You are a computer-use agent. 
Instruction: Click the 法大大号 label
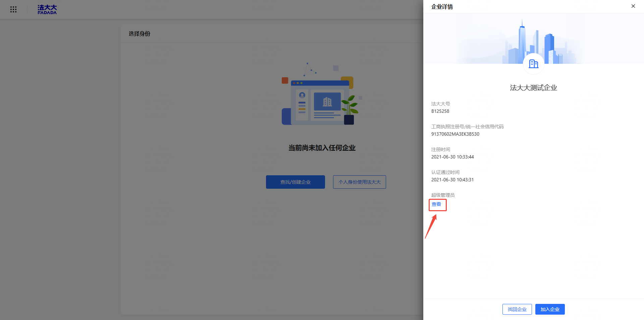[440, 104]
